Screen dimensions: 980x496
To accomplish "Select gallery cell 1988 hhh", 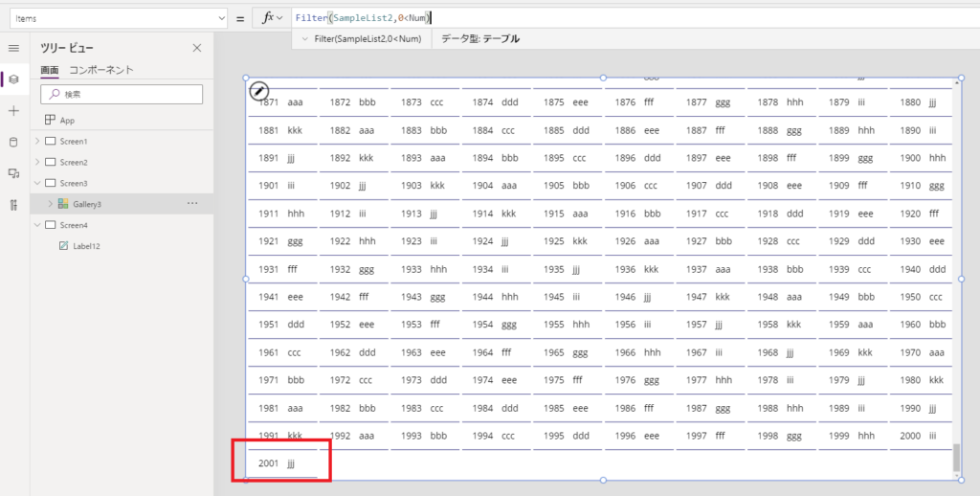I will 781,408.
